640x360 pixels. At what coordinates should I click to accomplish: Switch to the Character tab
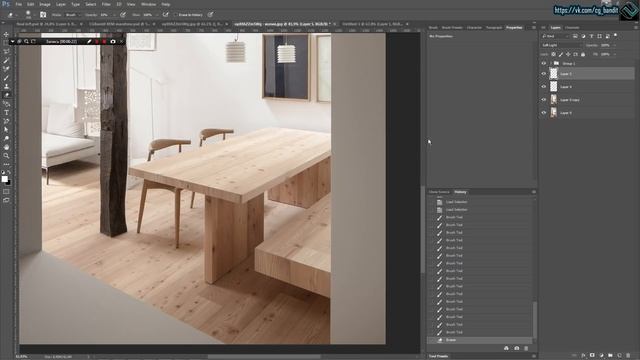474,28
